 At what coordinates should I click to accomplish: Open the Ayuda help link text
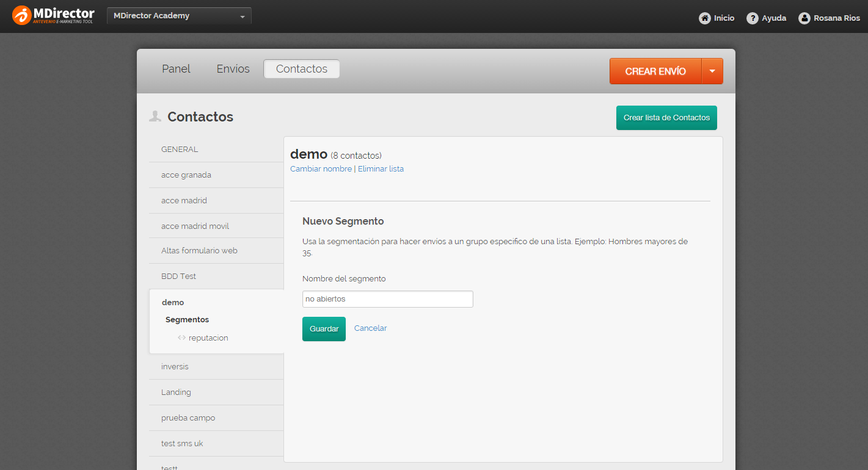click(x=774, y=18)
